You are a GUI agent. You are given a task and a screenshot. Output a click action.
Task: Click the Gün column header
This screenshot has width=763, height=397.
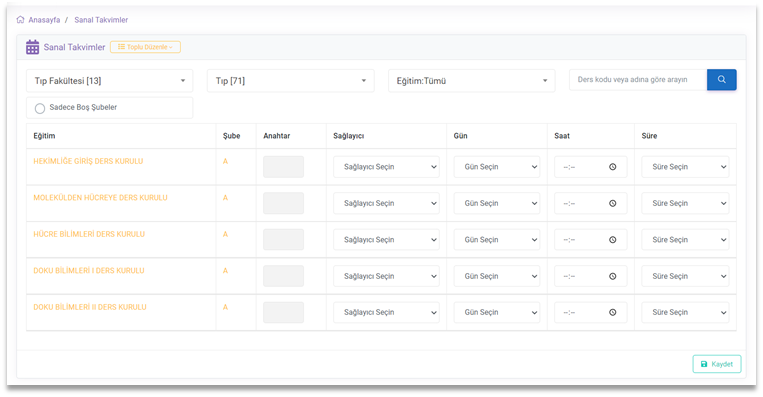460,136
